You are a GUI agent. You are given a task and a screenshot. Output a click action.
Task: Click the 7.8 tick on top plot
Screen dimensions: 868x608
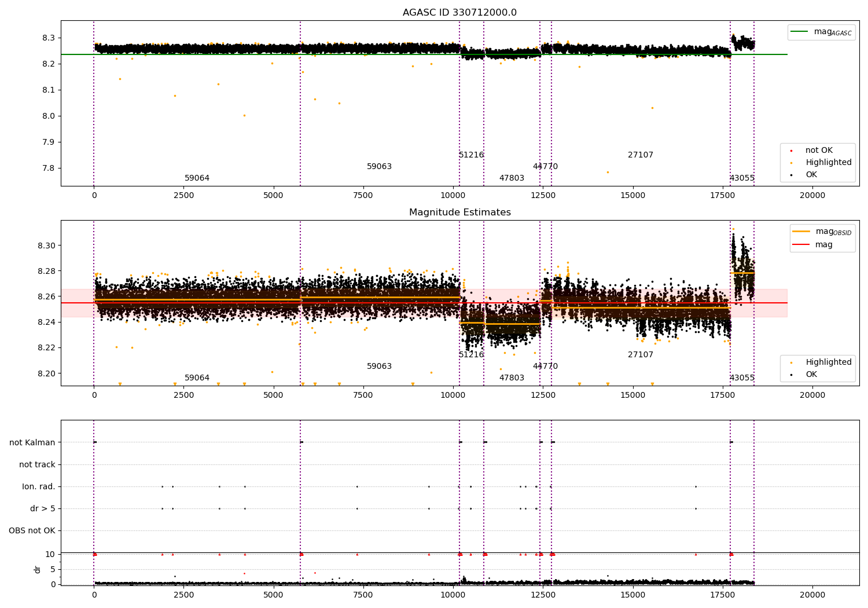(47, 169)
